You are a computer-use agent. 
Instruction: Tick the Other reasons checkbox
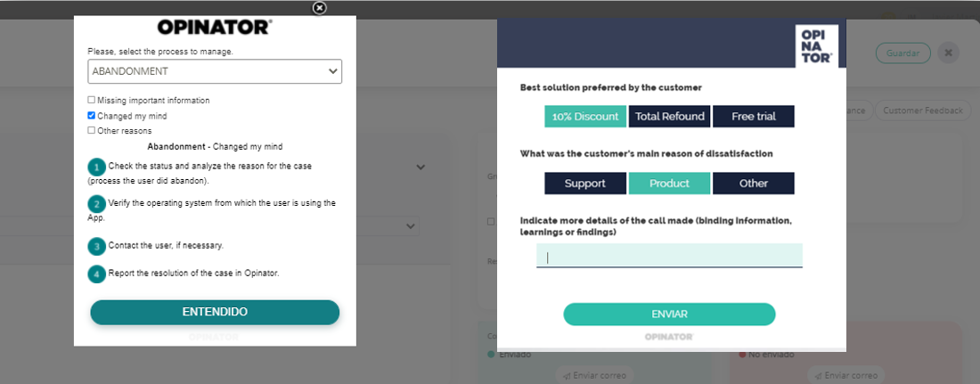point(91,131)
